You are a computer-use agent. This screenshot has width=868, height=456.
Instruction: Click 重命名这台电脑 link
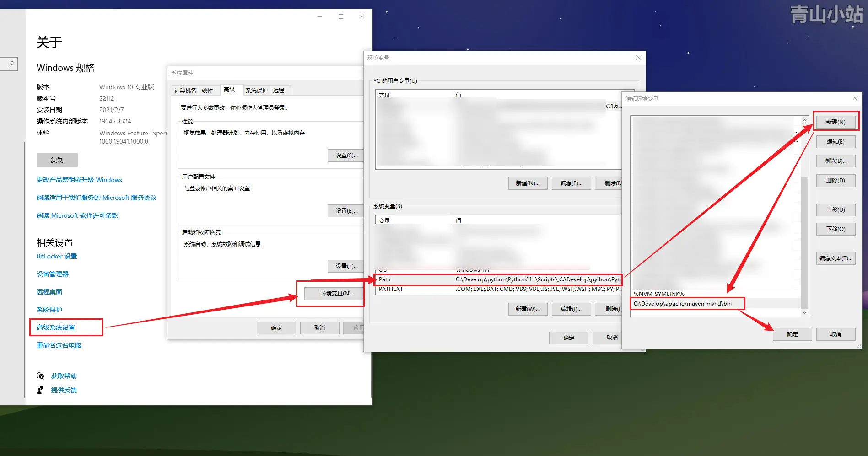pyautogui.click(x=59, y=345)
